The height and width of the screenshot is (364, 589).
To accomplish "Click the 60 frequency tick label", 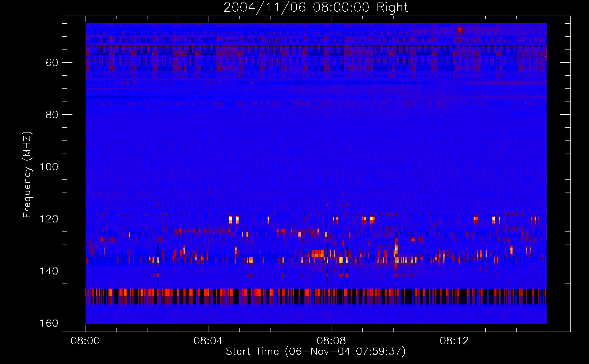I will pyautogui.click(x=52, y=63).
